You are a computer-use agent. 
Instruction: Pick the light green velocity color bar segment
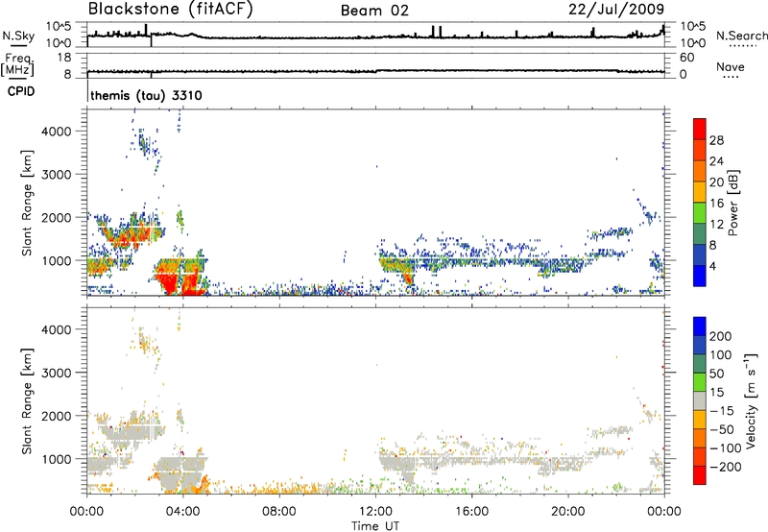[x=700, y=382]
